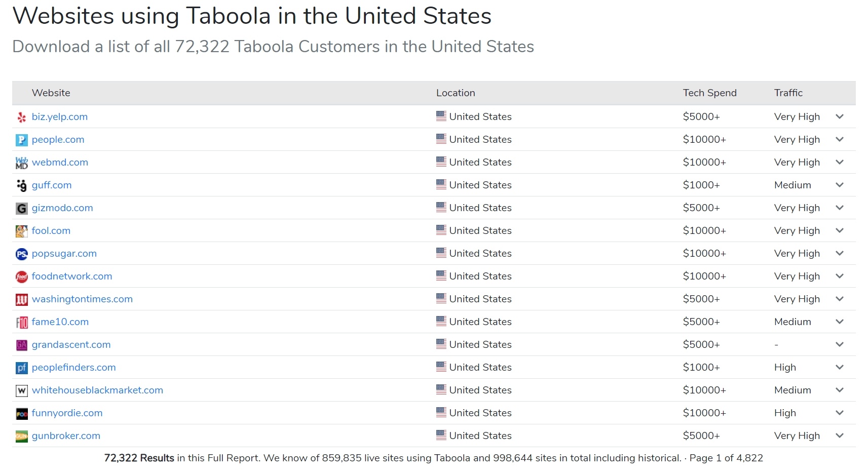
Task: Open the whitehouseblackmarket.com link
Action: pyautogui.click(x=97, y=390)
